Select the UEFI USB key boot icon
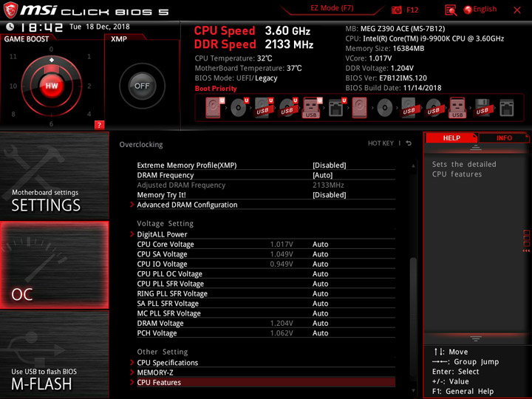Screen dimensions: 532x399 tap(312, 108)
